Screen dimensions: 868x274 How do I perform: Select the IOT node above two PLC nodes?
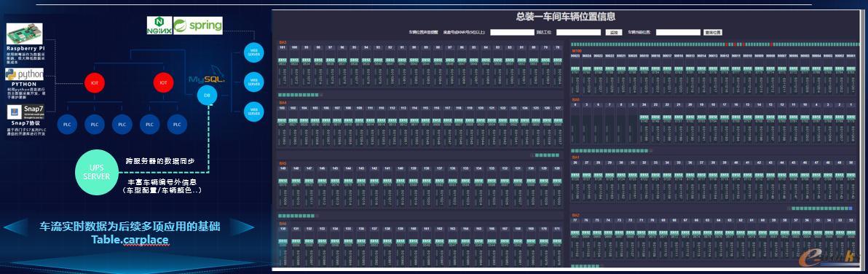(163, 82)
